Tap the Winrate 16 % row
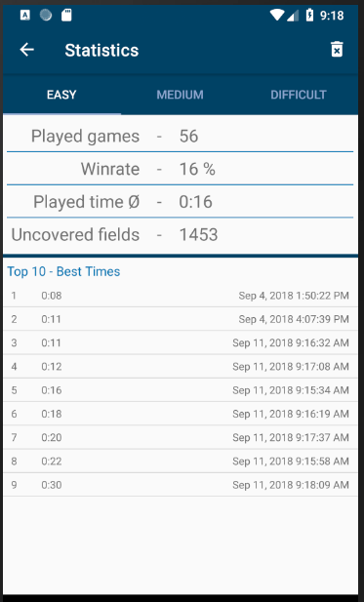Screen dimensions: 364x602 coord(181,169)
